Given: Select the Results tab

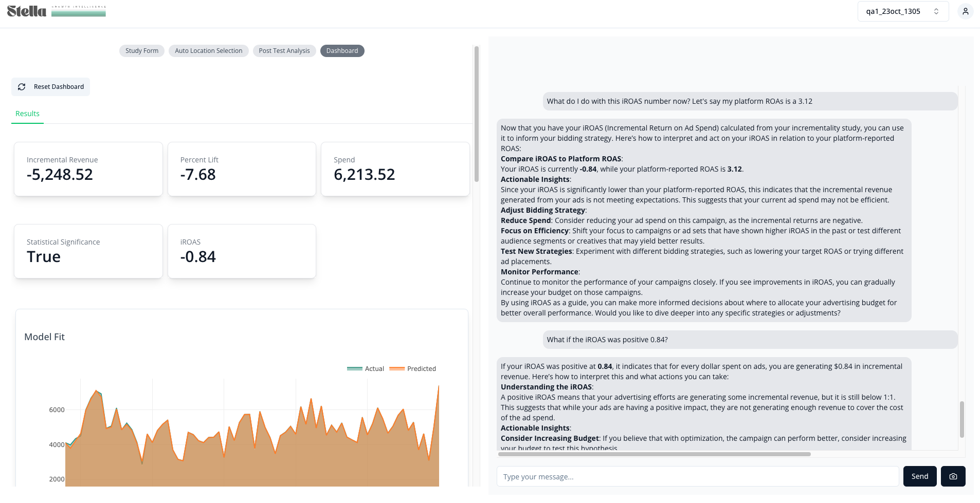Looking at the screenshot, I should [x=27, y=114].
